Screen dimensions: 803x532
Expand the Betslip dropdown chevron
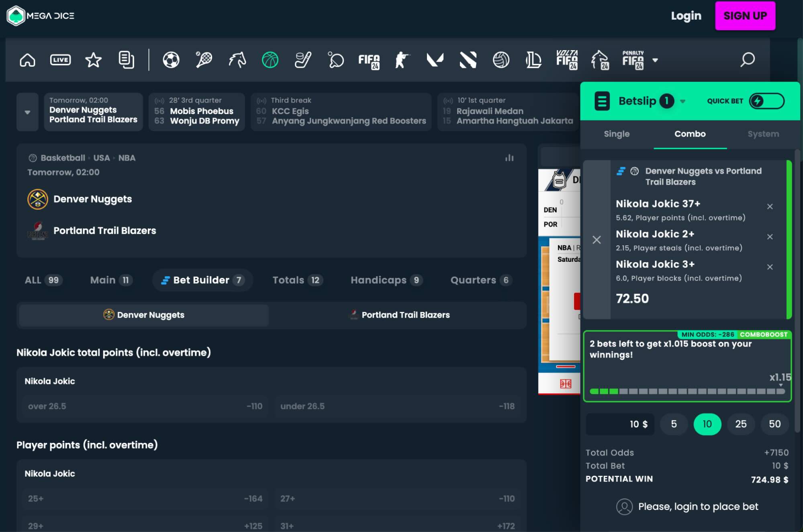point(682,101)
